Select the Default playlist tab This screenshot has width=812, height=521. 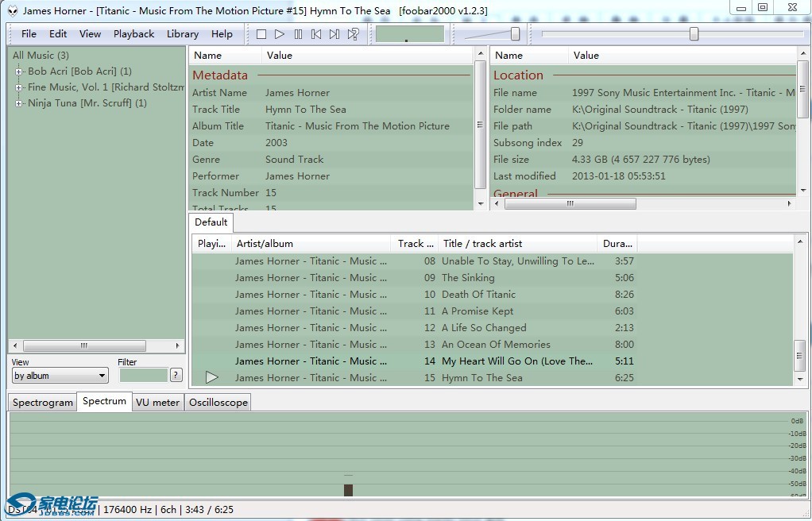[x=211, y=222]
